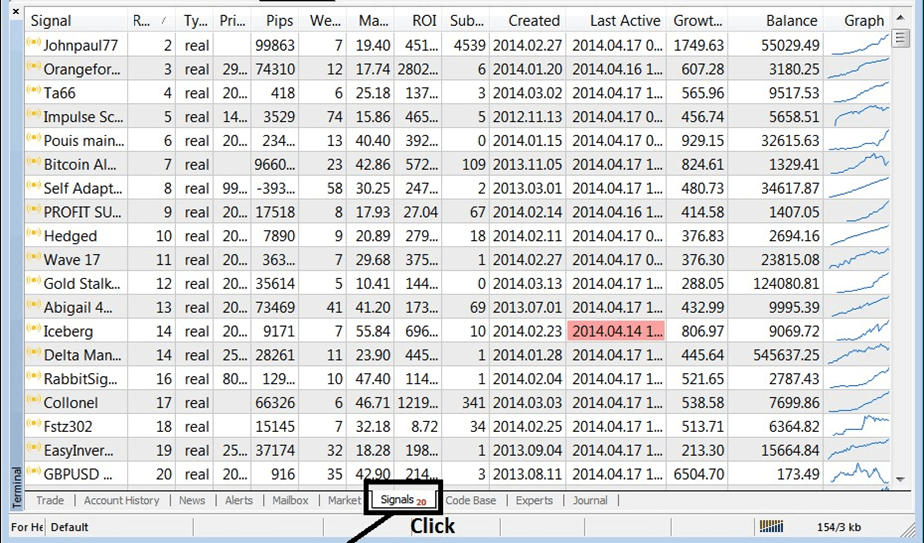
Task: Close the Terminal panel with X button
Action: 16,11
